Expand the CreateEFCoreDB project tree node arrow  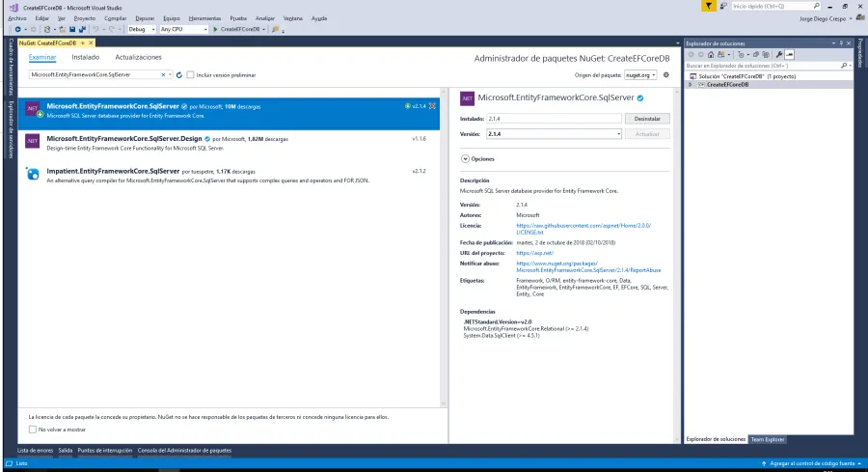pyautogui.click(x=690, y=85)
